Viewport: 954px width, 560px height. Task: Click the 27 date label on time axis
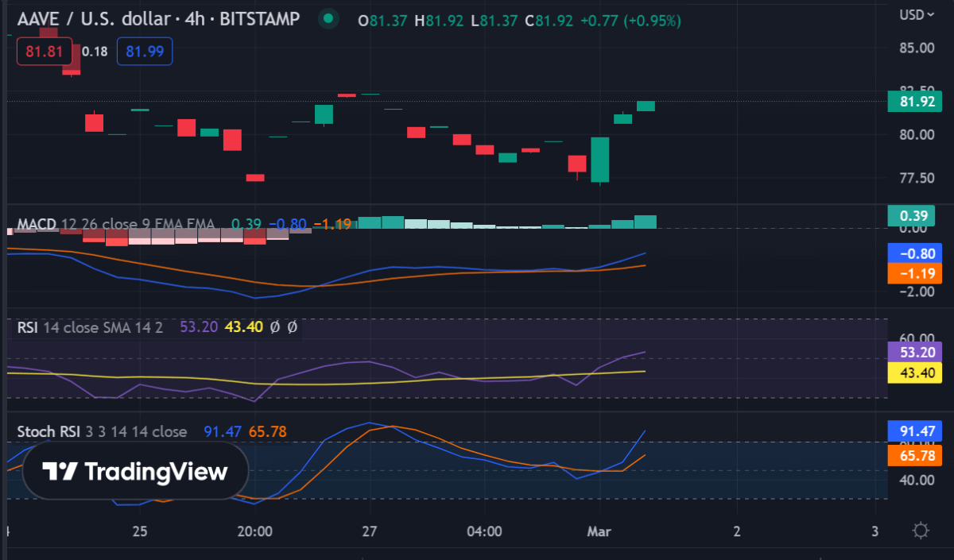(x=370, y=531)
